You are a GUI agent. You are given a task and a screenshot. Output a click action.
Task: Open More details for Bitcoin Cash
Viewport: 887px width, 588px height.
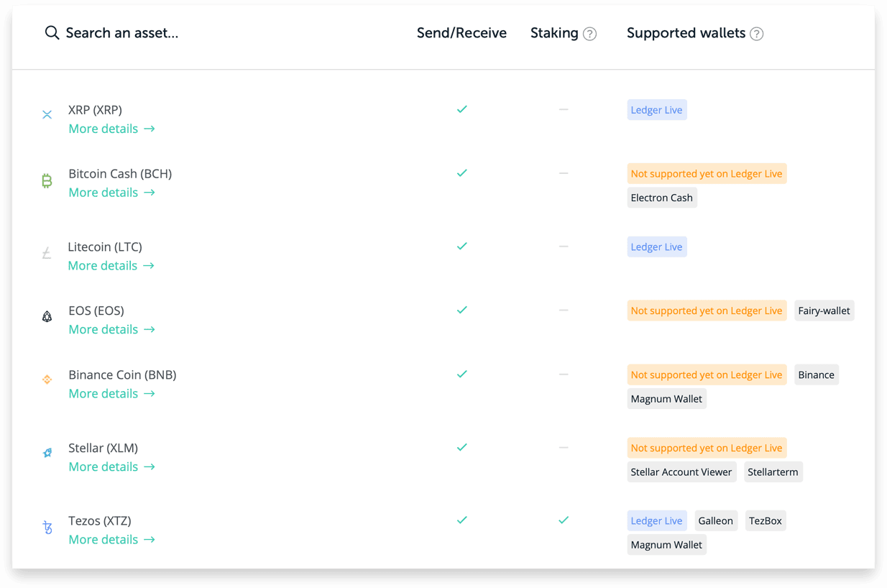coord(111,193)
